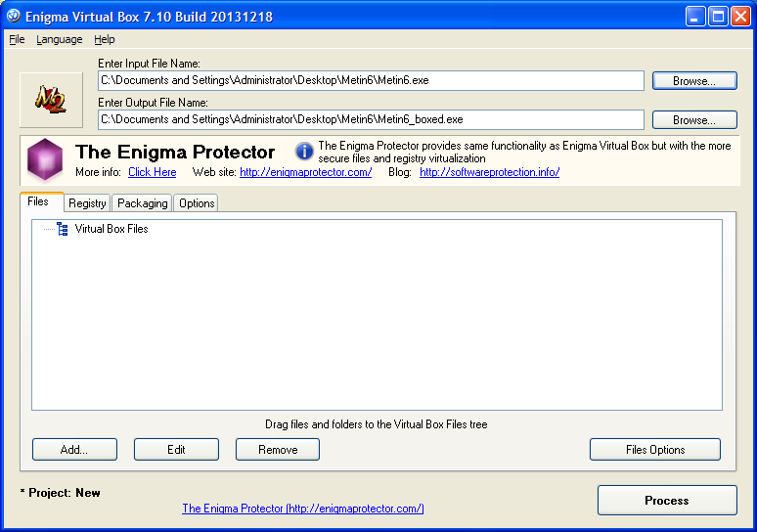
Task: Switch to the Packaging tab
Action: [142, 203]
